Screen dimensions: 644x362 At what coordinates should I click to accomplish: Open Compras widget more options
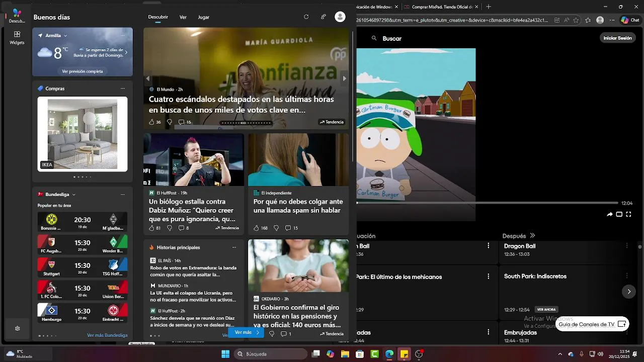pyautogui.click(x=123, y=88)
